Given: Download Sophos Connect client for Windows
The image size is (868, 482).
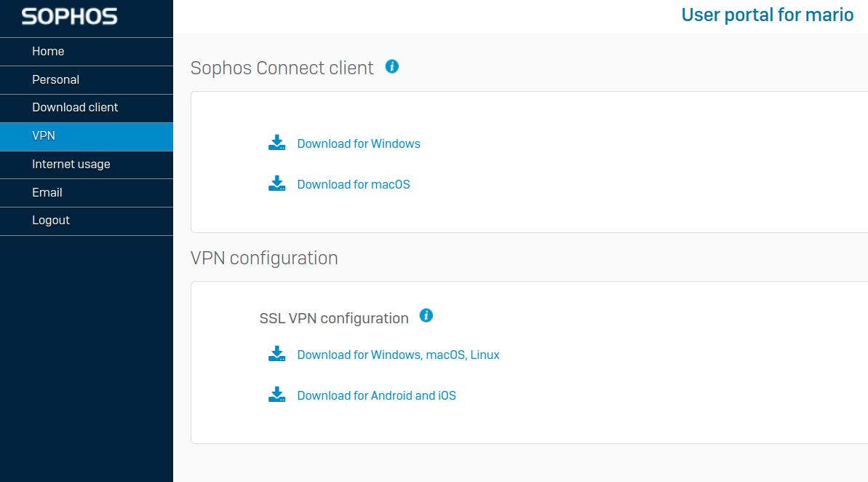Looking at the screenshot, I should (359, 143).
